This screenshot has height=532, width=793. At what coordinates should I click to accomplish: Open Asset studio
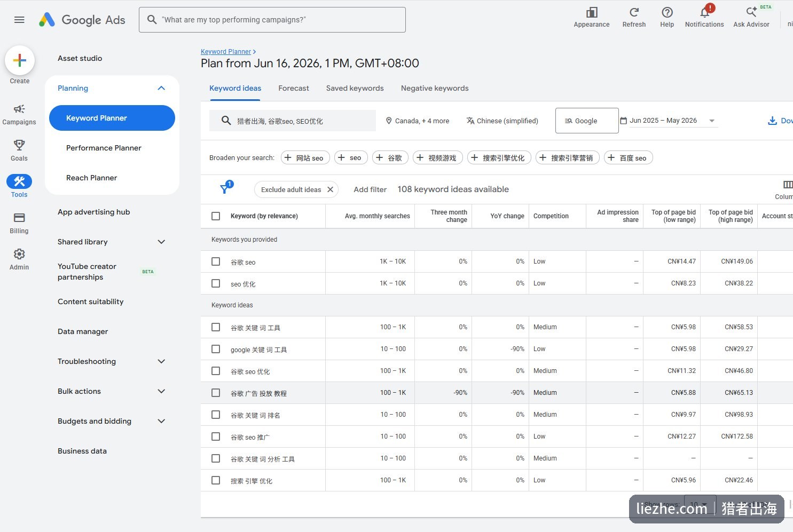pos(80,58)
